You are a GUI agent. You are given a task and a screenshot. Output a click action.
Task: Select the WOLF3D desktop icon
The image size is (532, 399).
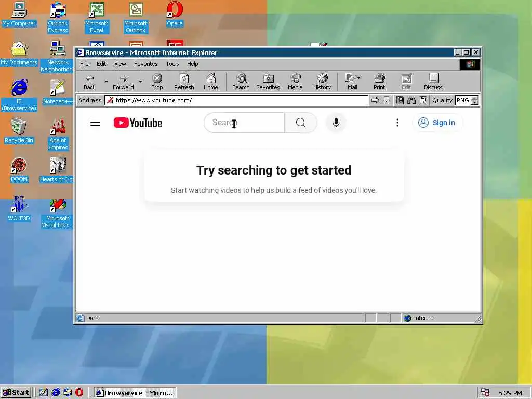(19, 209)
